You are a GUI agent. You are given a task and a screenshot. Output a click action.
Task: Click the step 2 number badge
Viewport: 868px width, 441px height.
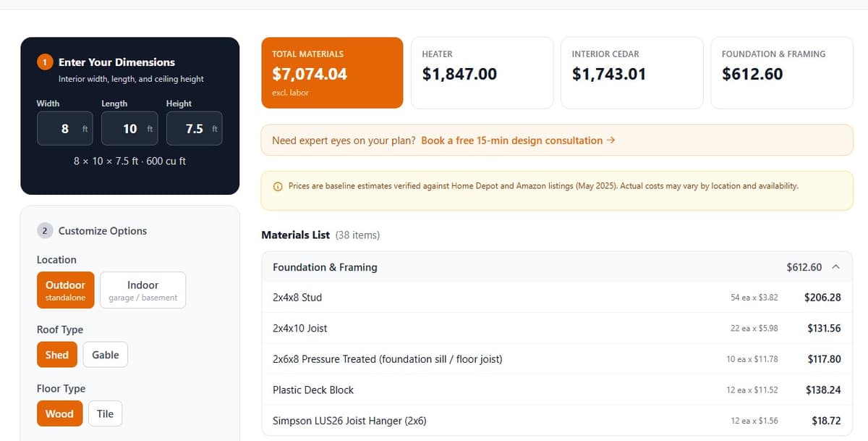44,231
